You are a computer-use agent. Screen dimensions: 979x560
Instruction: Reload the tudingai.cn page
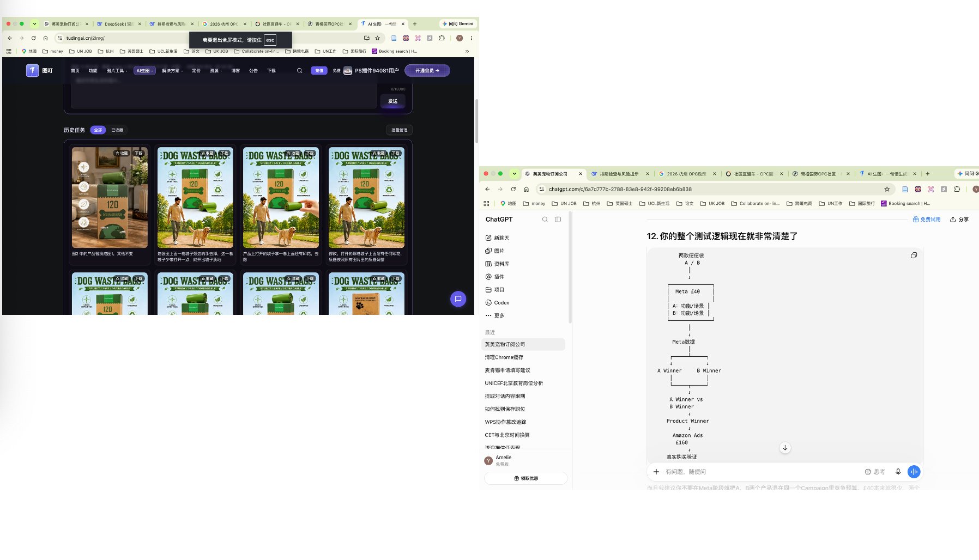[33, 38]
